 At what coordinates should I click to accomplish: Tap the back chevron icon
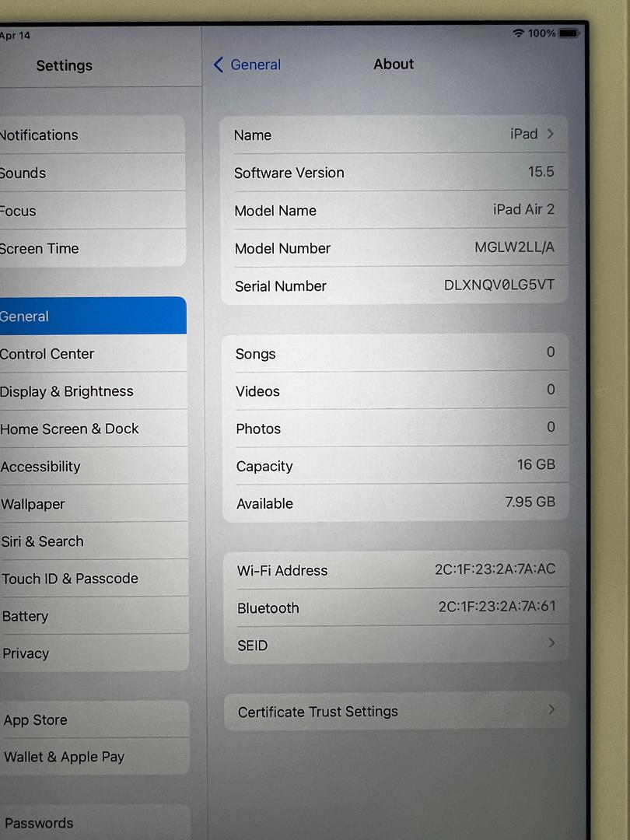click(x=218, y=65)
